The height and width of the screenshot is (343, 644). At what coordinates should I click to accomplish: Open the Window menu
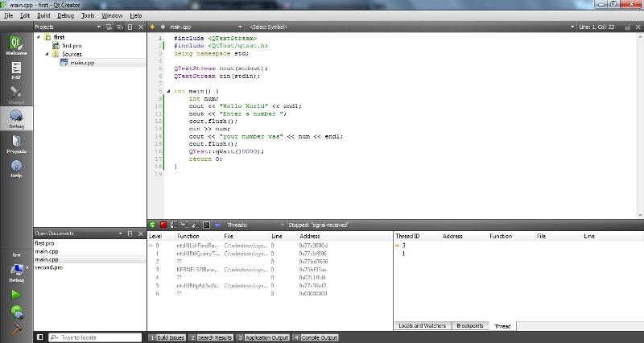[112, 15]
